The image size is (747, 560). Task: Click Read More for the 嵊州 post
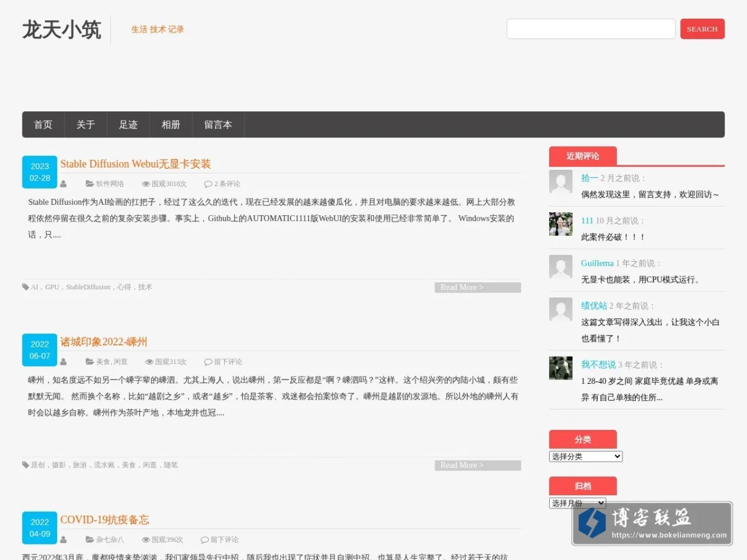[x=477, y=465]
